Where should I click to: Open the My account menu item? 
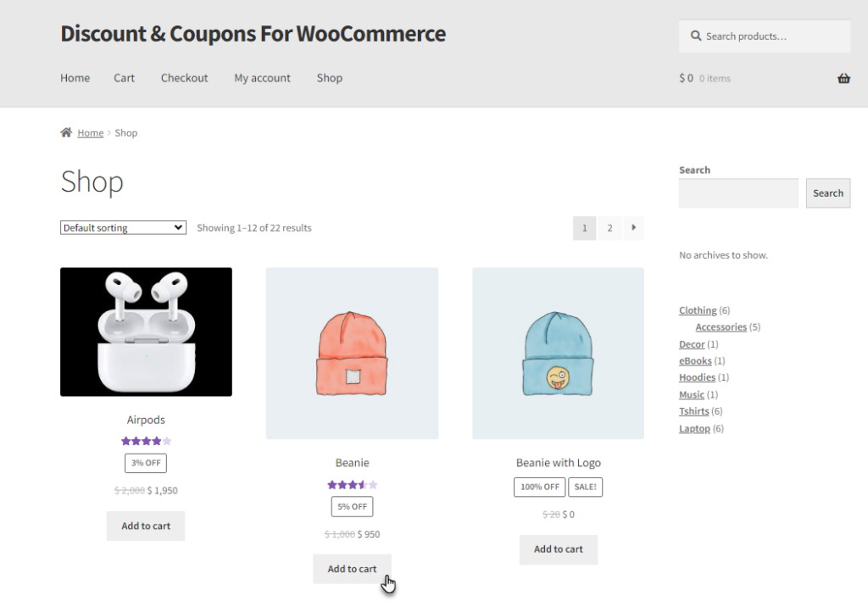pos(263,78)
